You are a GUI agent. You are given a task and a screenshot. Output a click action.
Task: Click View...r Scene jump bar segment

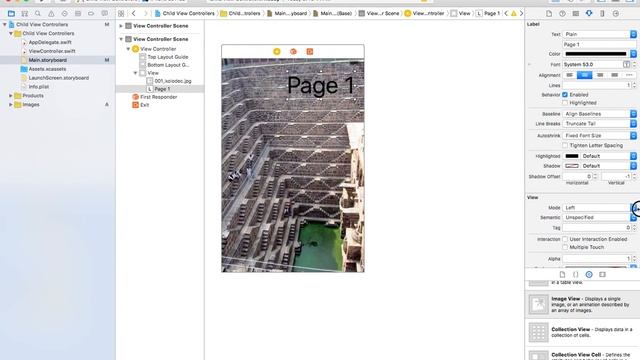click(379, 13)
